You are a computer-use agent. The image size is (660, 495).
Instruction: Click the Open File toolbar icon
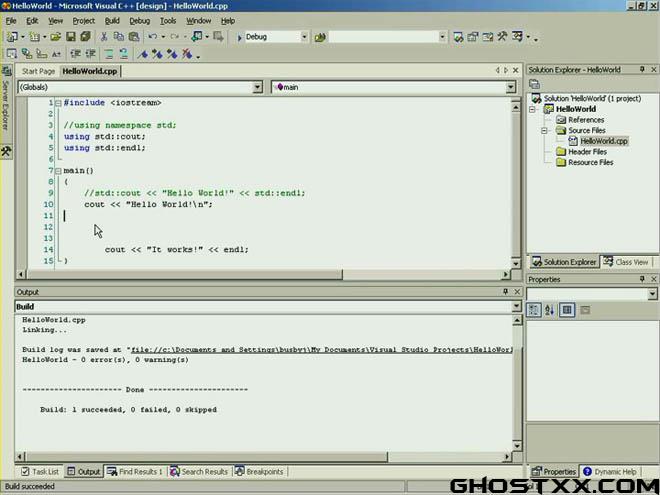pos(56,37)
